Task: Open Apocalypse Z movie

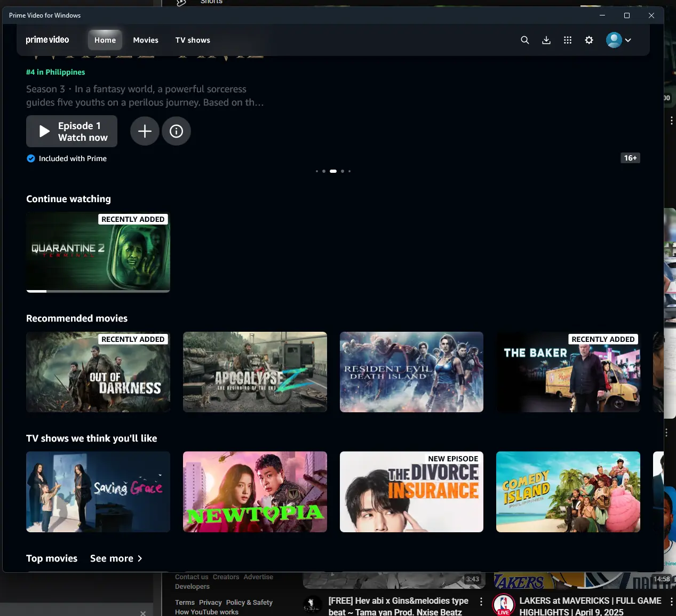Action: click(255, 372)
